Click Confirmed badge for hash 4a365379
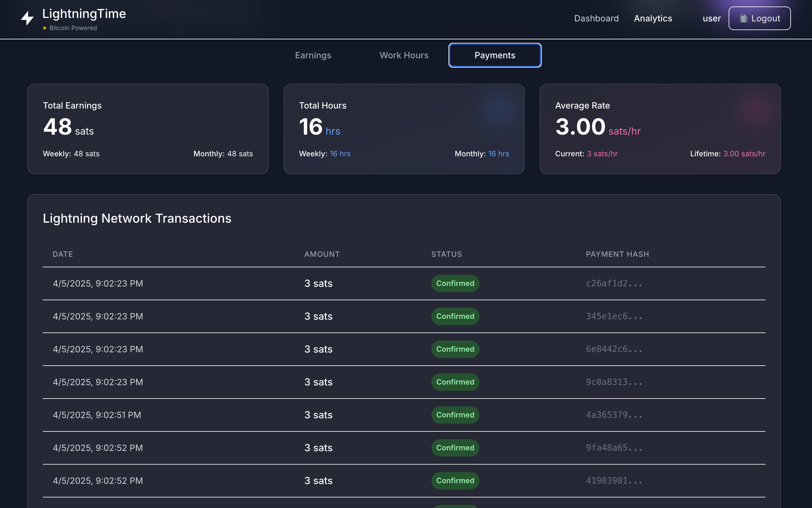Viewport: 812px width, 508px height. pyautogui.click(x=455, y=415)
